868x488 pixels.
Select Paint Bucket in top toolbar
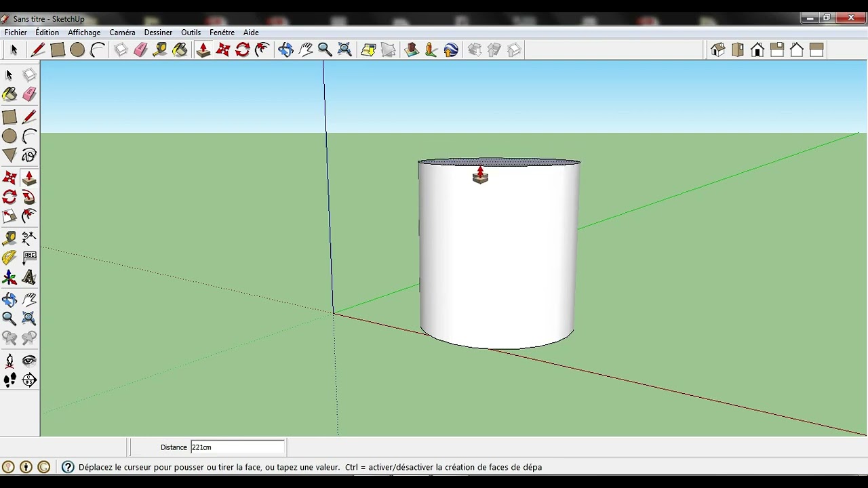180,49
